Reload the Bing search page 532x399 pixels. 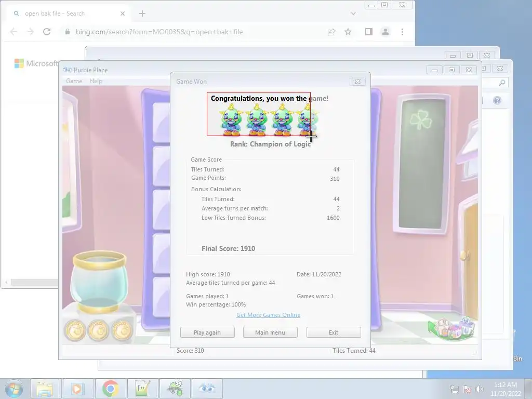click(x=47, y=32)
